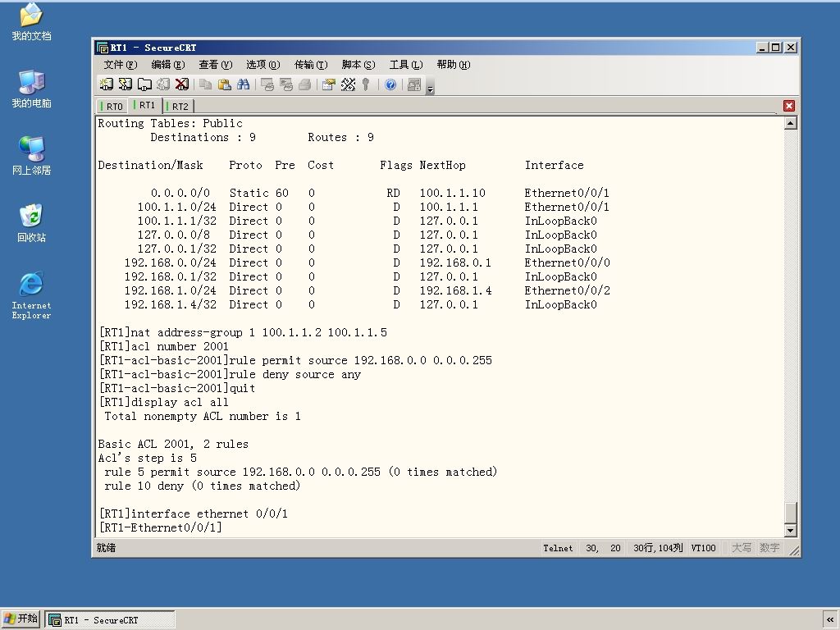Click the 192.168.1.0/24 destination entry
The image size is (840, 630).
pyautogui.click(x=170, y=290)
